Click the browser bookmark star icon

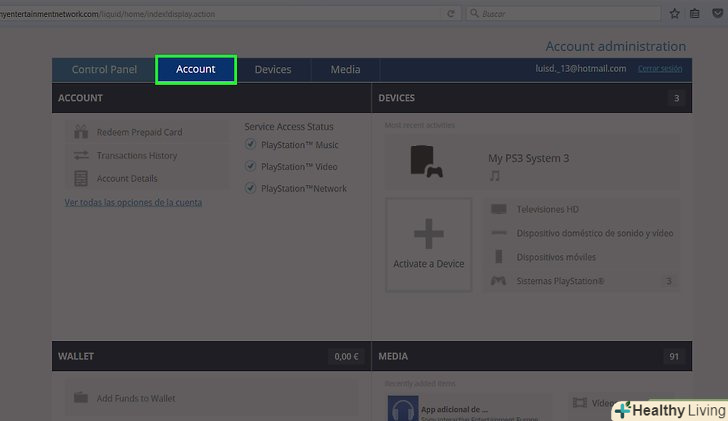click(x=675, y=14)
